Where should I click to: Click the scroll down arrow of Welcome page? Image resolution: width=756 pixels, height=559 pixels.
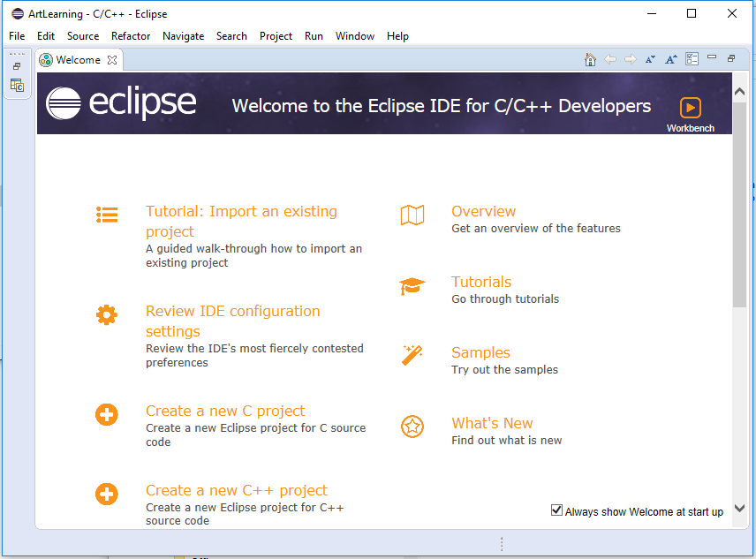739,508
